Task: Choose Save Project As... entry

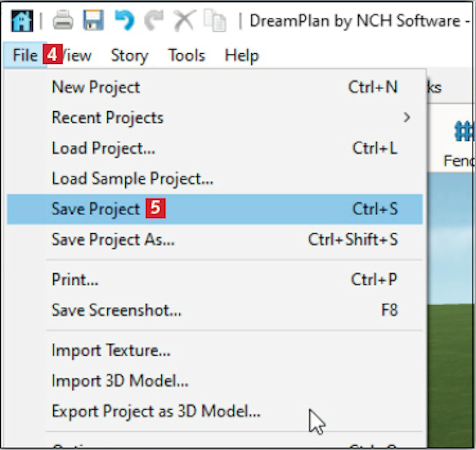Action: (215, 239)
